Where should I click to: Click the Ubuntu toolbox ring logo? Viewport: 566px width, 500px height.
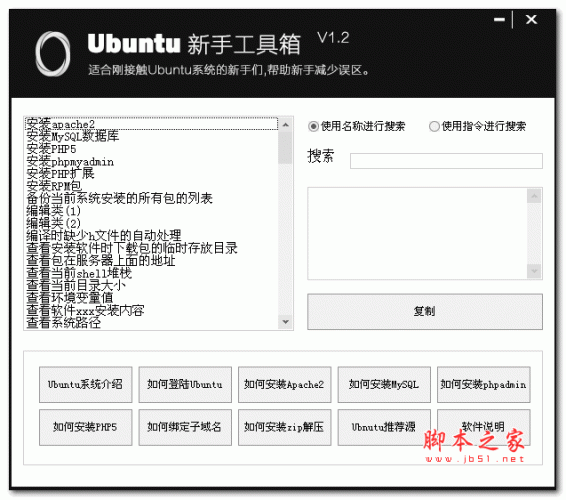53,53
